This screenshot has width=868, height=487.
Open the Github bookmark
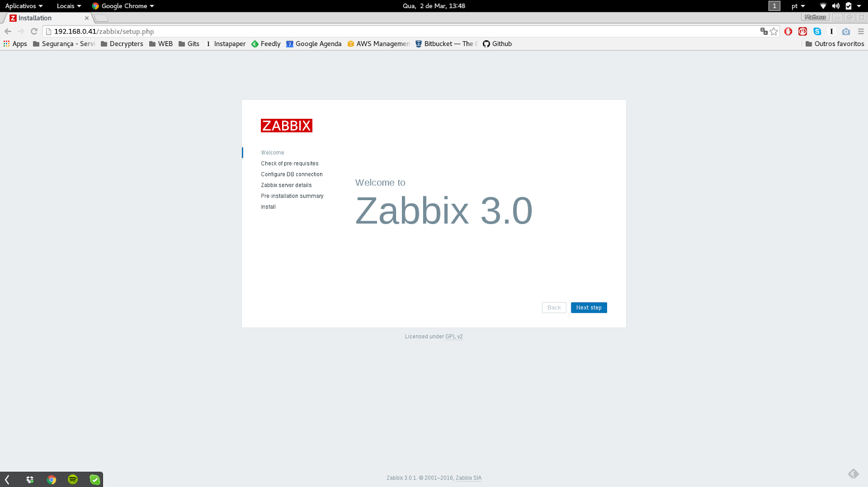click(x=497, y=44)
